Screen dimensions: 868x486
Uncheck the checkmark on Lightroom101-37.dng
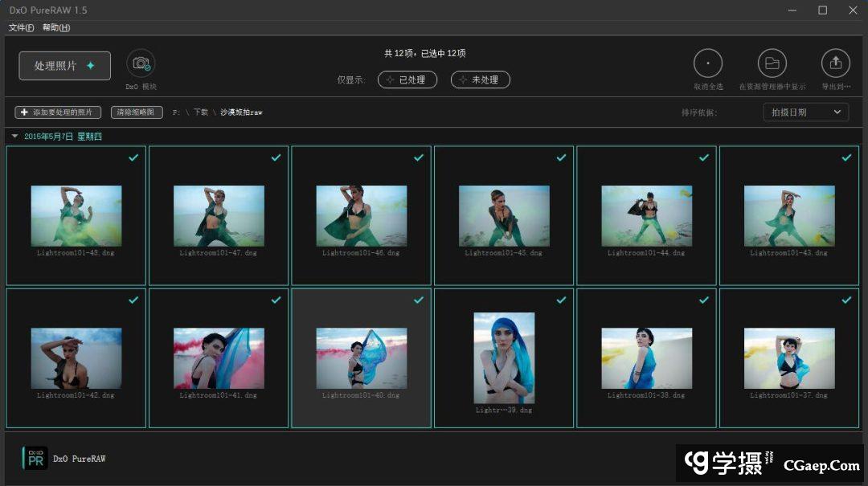(846, 300)
